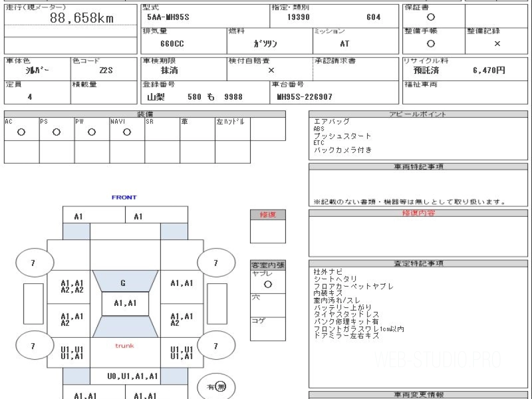Click the SR equipment cell label
Viewport: 532px width, 399px height.
pyautogui.click(x=149, y=121)
